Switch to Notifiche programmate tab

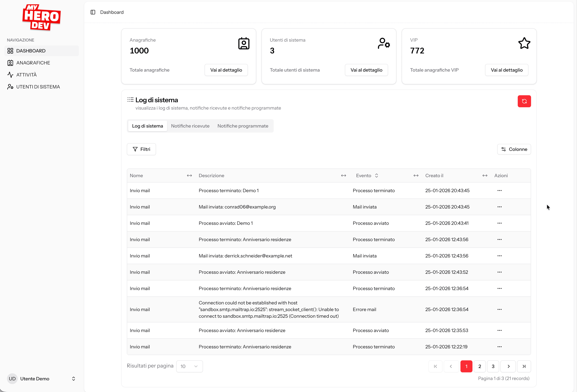pos(243,126)
